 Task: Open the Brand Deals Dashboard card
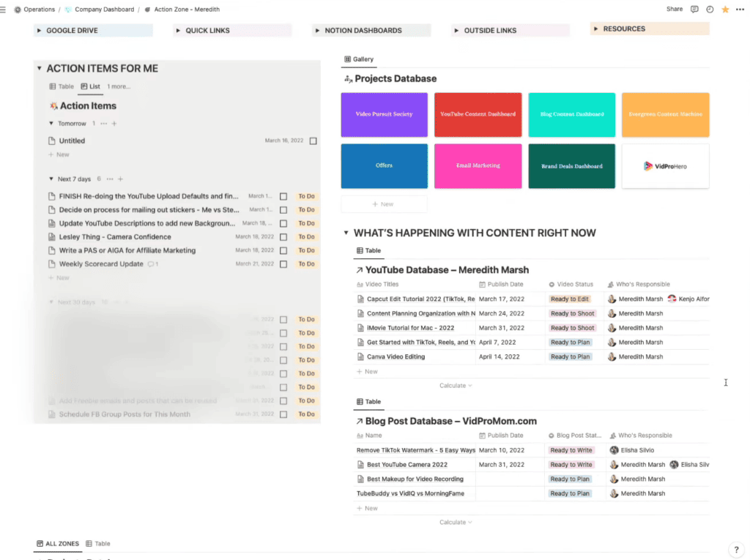tap(571, 166)
